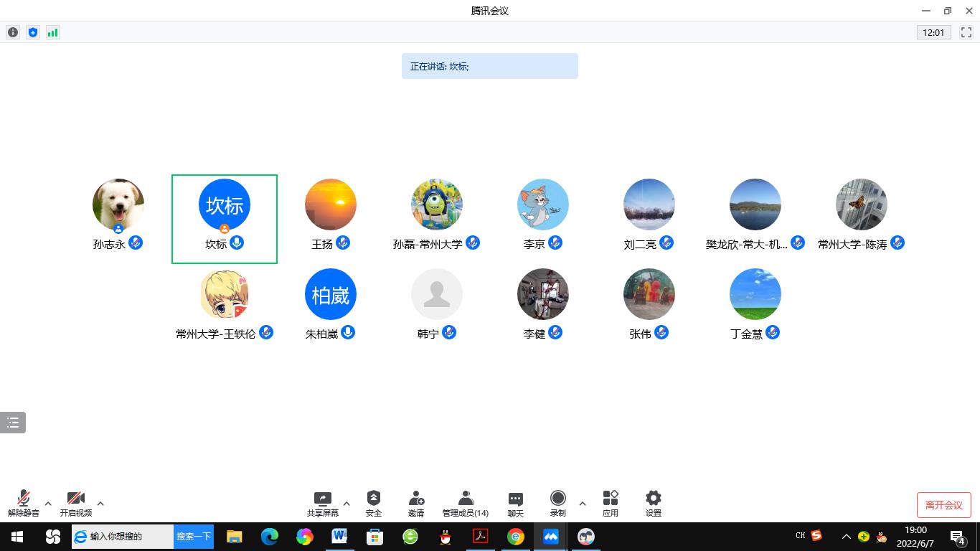This screenshot has width=980, height=551.
Task: Click microphone icon beside 李京
Action: [x=555, y=242]
